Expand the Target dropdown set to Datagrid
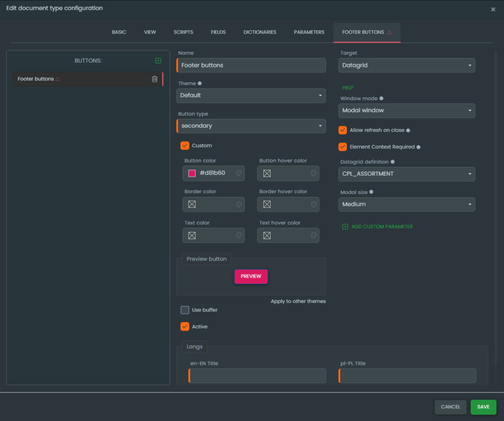504x421 pixels. (407, 65)
